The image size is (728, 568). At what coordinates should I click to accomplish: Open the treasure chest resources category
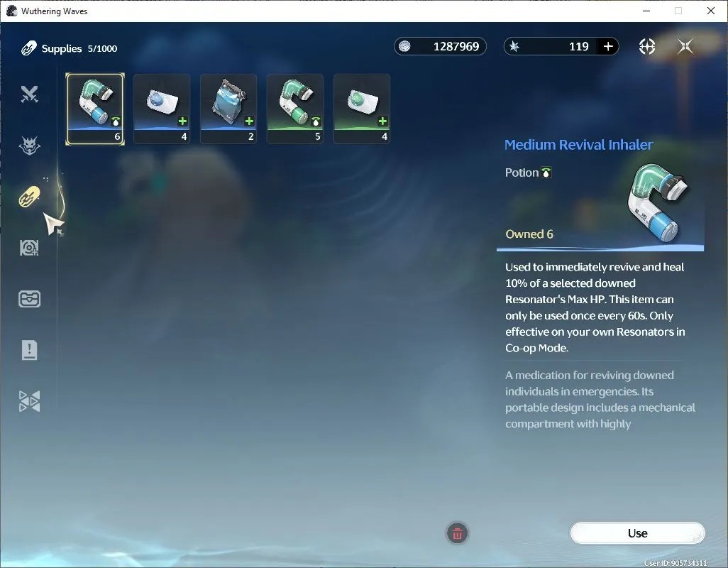coord(29,299)
